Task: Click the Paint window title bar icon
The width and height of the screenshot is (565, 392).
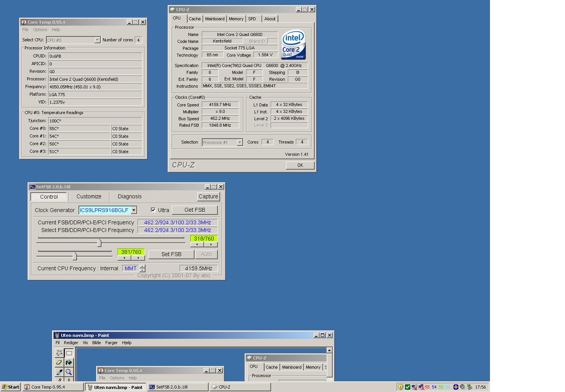Action: [x=57, y=335]
